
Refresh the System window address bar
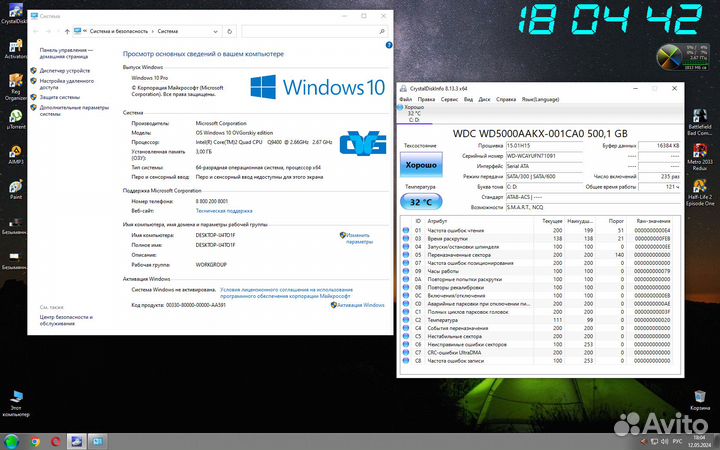[x=230, y=31]
